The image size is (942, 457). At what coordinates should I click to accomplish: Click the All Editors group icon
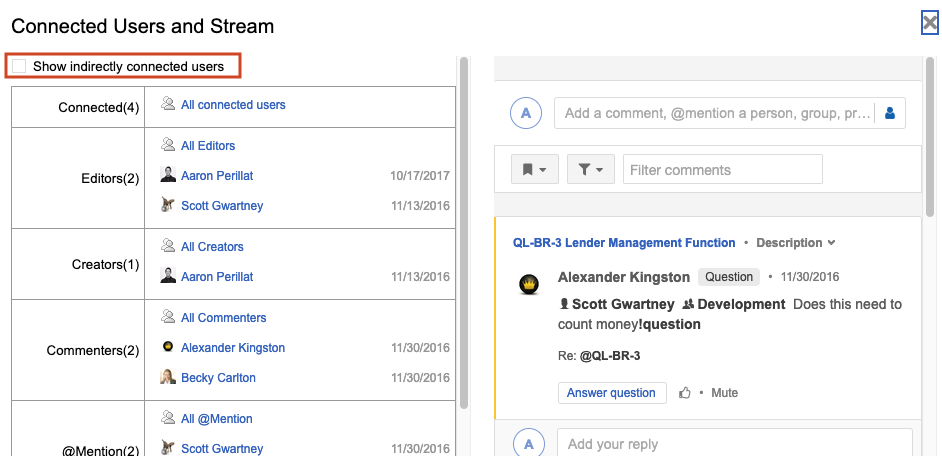[168, 145]
